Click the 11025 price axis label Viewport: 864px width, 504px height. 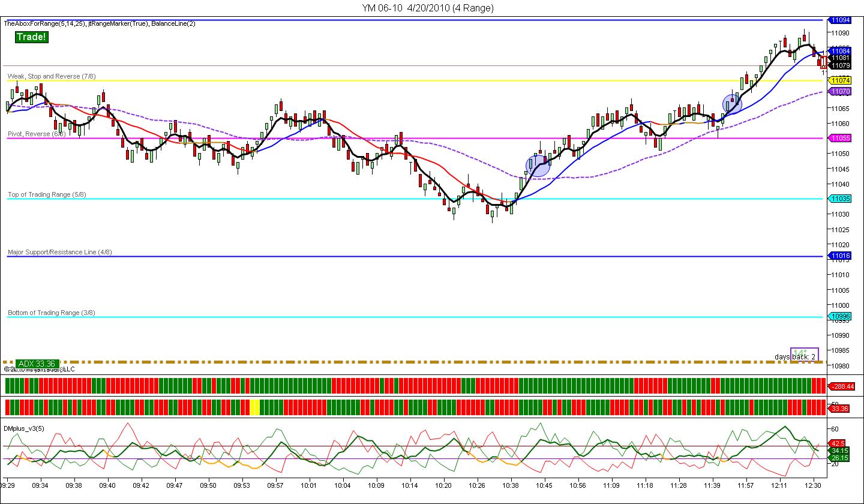point(840,229)
